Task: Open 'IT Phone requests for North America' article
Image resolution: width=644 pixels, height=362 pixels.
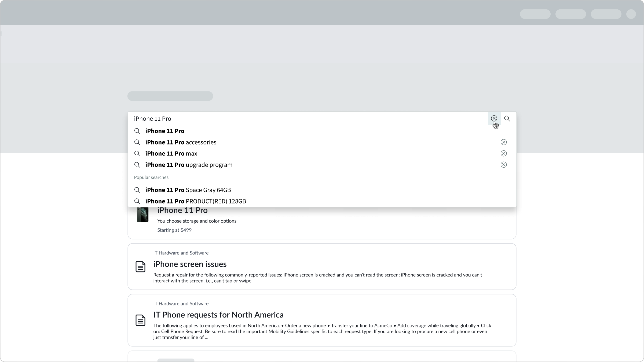Action: (x=218, y=315)
